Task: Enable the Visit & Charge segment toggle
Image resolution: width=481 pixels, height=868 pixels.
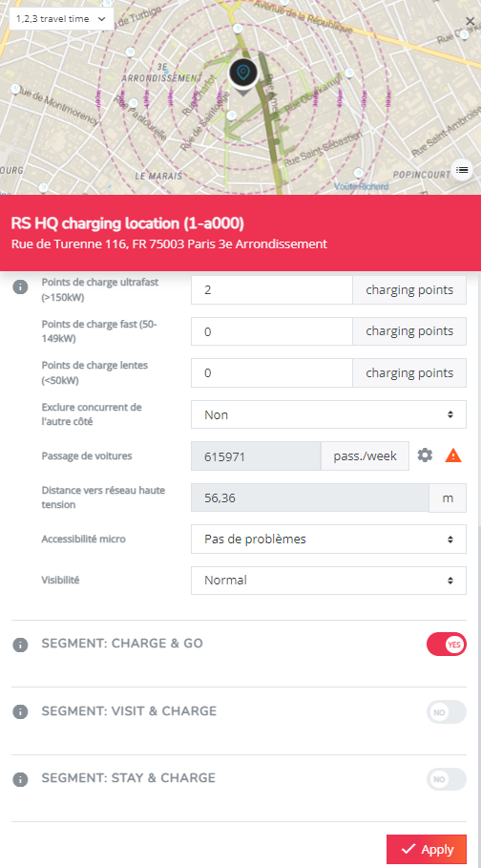Action: pos(446,712)
